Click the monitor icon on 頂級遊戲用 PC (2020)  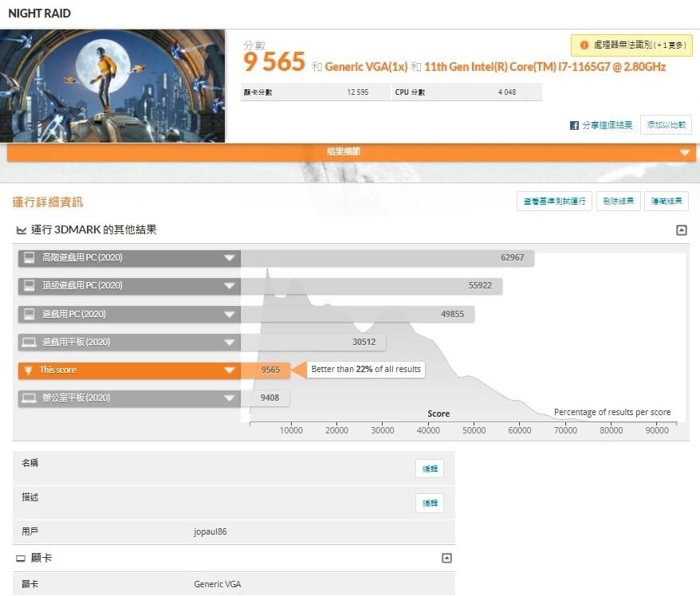click(x=29, y=285)
